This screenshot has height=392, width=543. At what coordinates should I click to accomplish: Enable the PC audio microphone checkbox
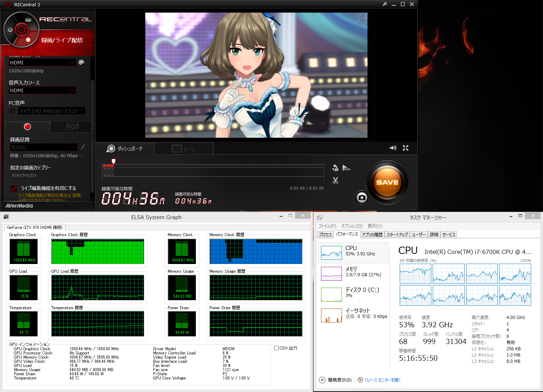coord(13,111)
